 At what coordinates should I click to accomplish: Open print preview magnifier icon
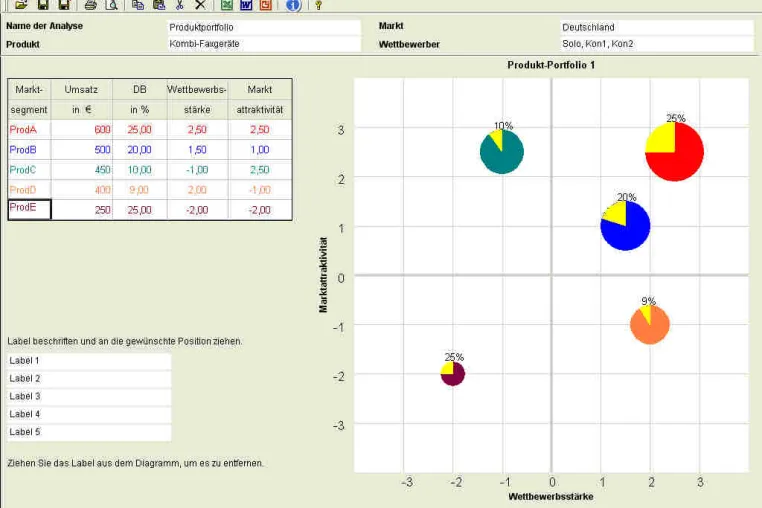point(112,5)
